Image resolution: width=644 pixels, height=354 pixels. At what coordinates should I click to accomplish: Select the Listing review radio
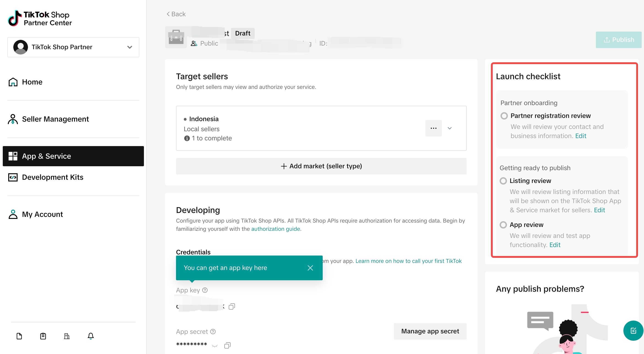[x=503, y=181]
